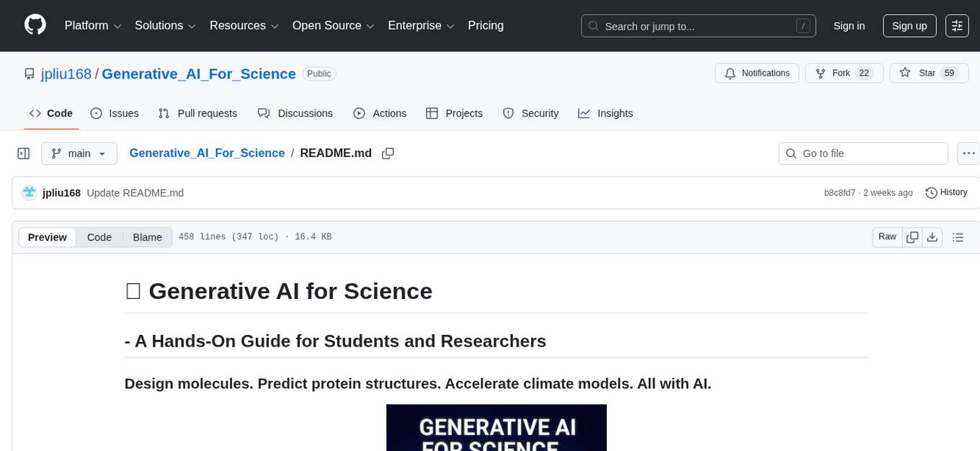Switch to the Issues tab
This screenshot has width=980, height=451.
tap(115, 113)
